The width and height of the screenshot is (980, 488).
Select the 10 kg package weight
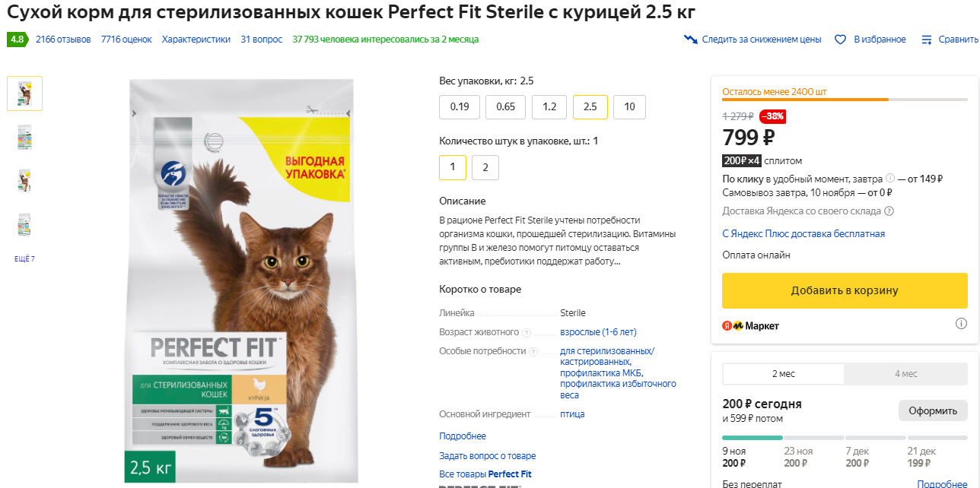point(630,107)
